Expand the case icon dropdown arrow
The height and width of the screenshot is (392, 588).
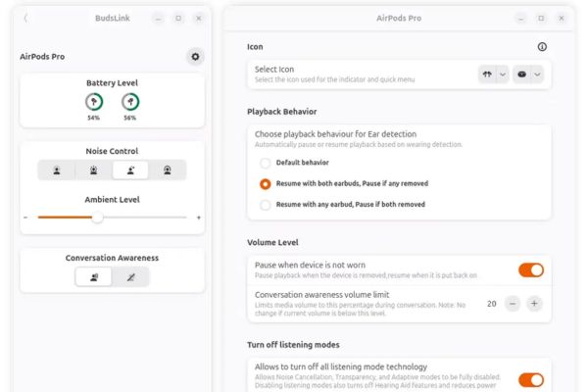click(537, 74)
